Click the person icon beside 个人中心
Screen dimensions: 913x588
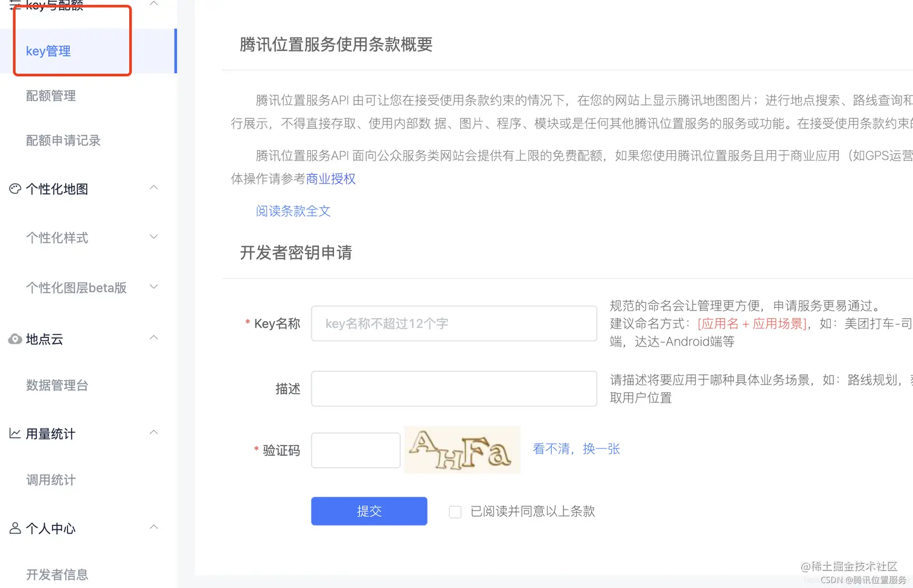[15, 528]
